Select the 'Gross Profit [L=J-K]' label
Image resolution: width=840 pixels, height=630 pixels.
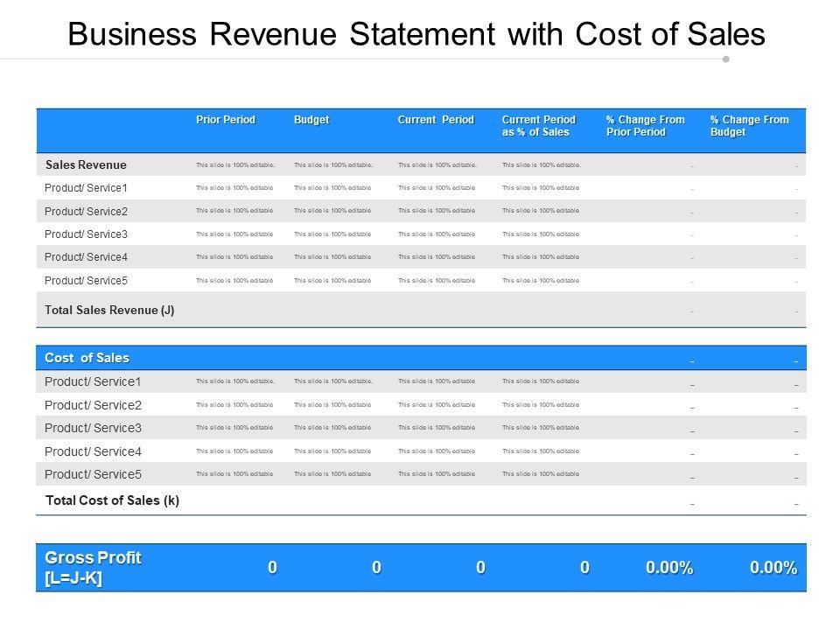93,567
